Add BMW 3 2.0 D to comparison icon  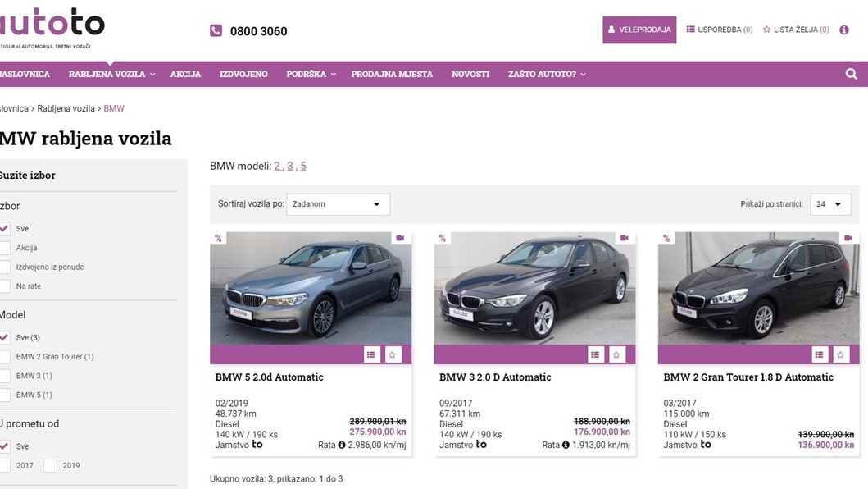595,354
